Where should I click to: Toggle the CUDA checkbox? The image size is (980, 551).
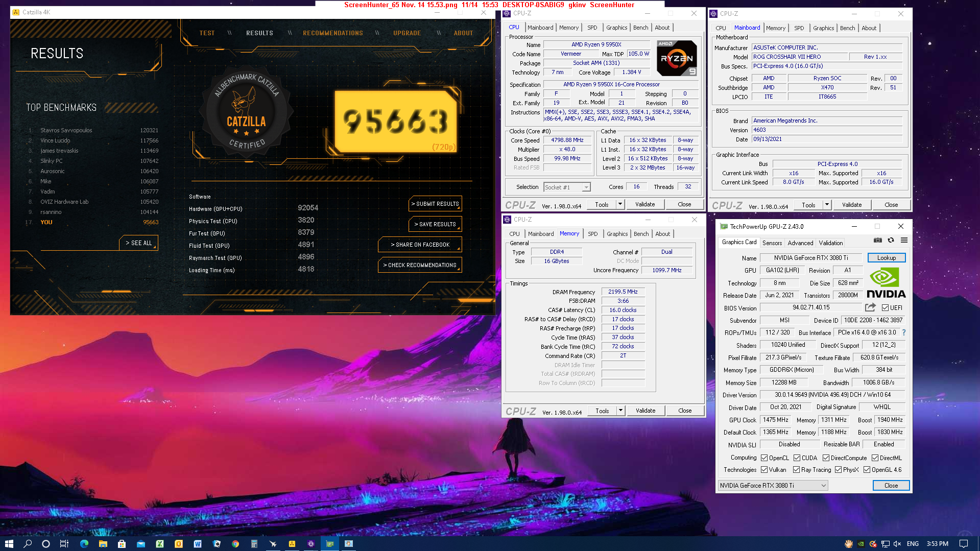click(797, 458)
